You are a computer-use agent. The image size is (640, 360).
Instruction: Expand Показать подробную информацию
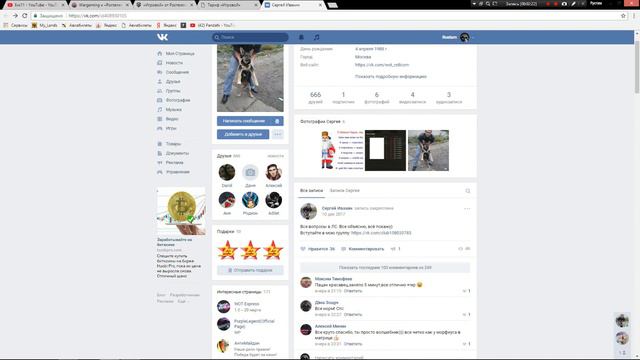point(391,76)
